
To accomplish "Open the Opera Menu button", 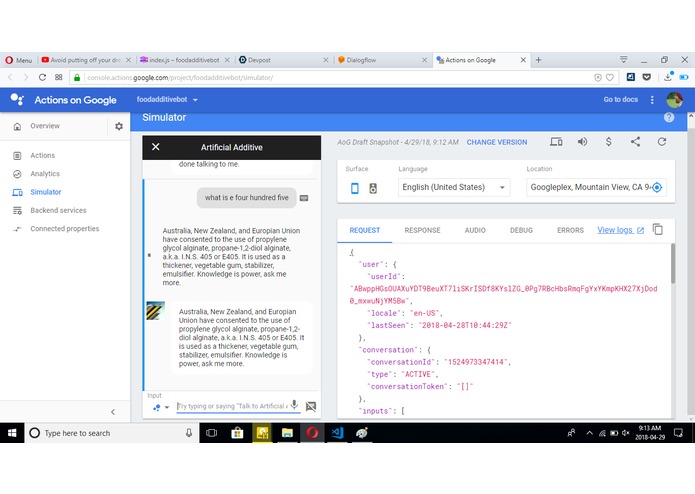I will [x=18, y=60].
